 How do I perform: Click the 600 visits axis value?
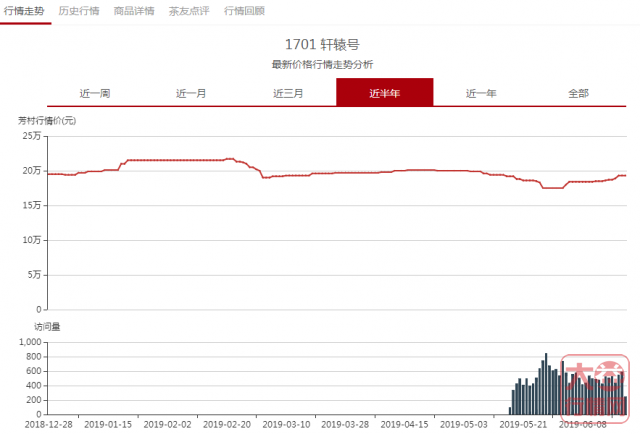tap(33, 371)
